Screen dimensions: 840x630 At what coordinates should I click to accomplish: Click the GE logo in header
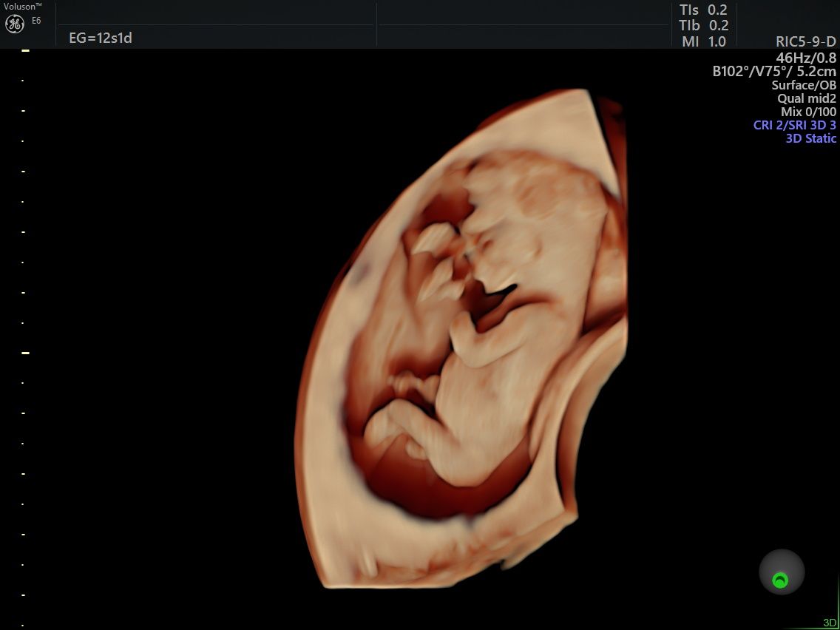(x=15, y=24)
